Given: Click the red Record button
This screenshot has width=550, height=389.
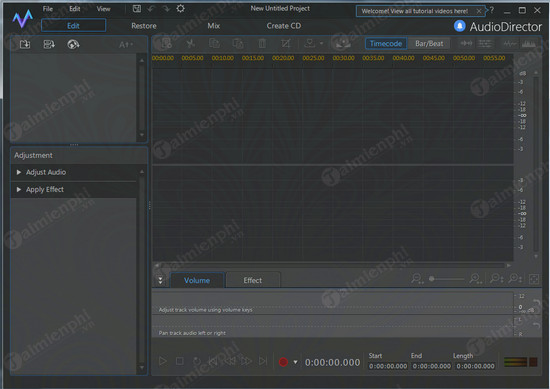Looking at the screenshot, I should (283, 362).
